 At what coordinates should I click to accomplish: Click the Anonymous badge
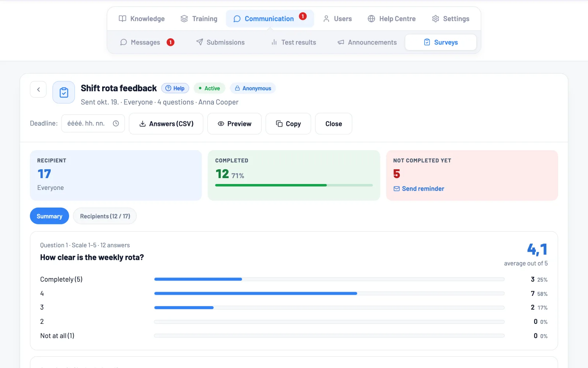click(x=253, y=88)
